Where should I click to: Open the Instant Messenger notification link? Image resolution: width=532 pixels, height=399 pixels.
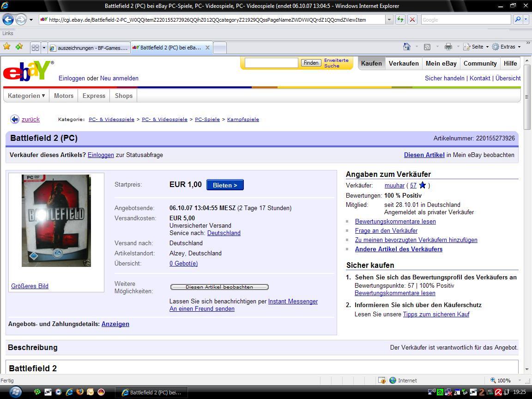293,301
